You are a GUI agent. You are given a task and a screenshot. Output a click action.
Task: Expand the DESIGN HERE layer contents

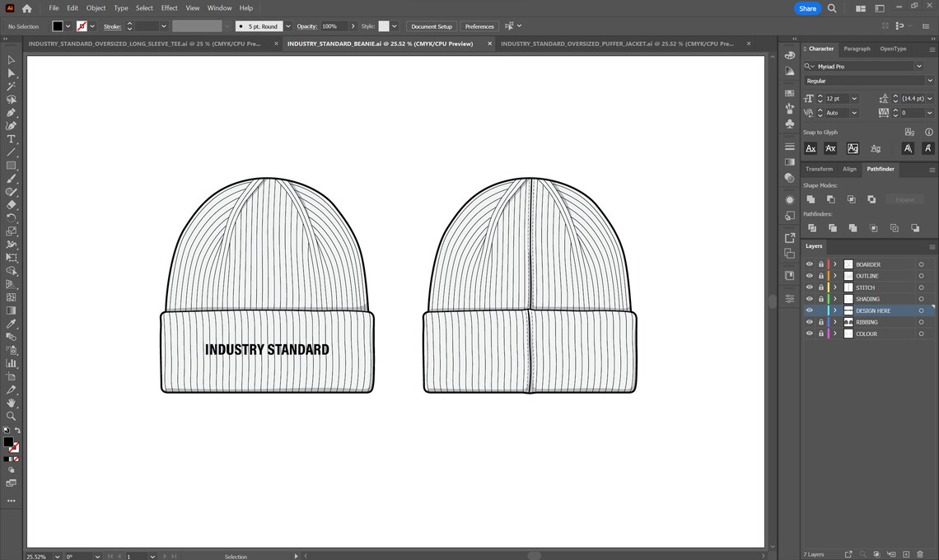[835, 310]
